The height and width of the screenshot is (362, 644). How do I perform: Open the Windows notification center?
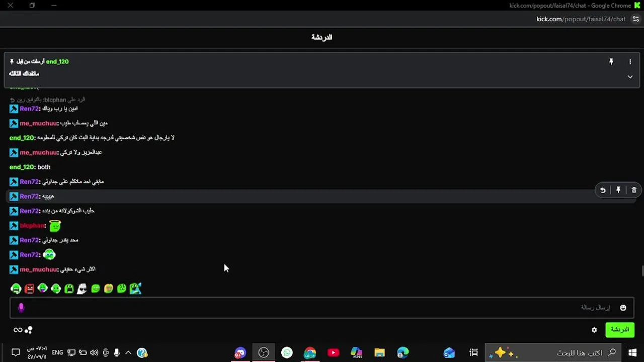click(x=16, y=352)
